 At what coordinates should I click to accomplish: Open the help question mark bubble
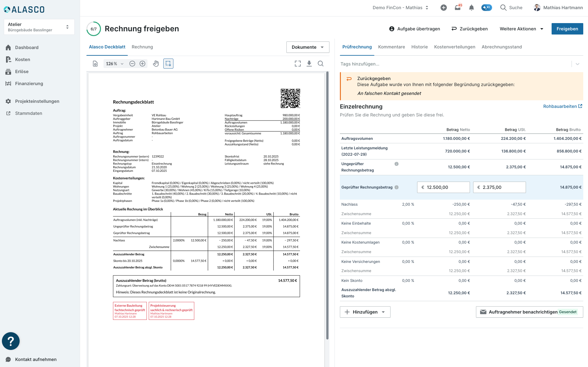(x=11, y=341)
